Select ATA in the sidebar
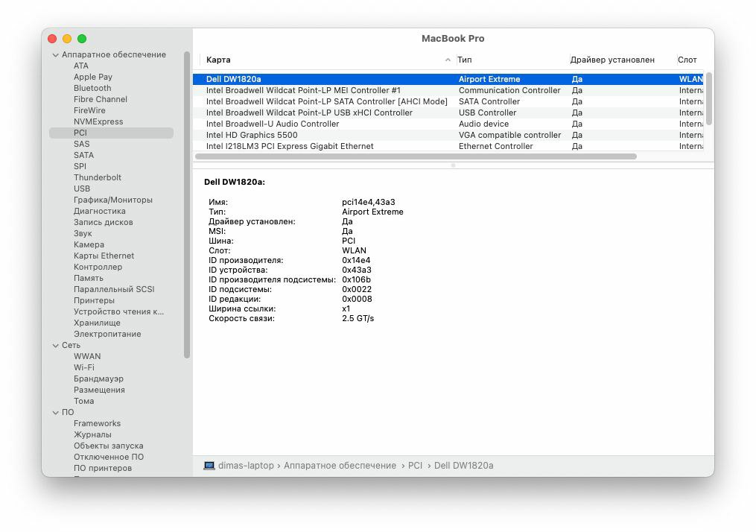Image resolution: width=756 pixels, height=532 pixels. coord(81,66)
